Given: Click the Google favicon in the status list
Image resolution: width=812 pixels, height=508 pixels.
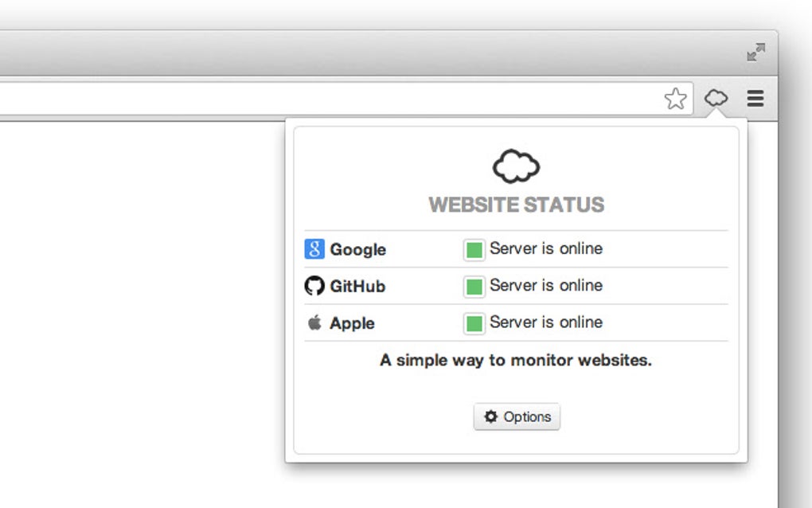Looking at the screenshot, I should tap(313, 249).
